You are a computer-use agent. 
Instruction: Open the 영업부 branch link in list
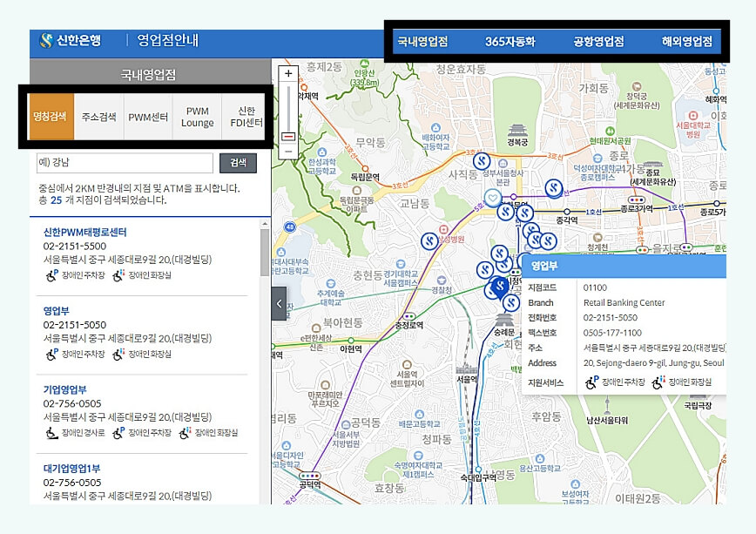[56, 311]
